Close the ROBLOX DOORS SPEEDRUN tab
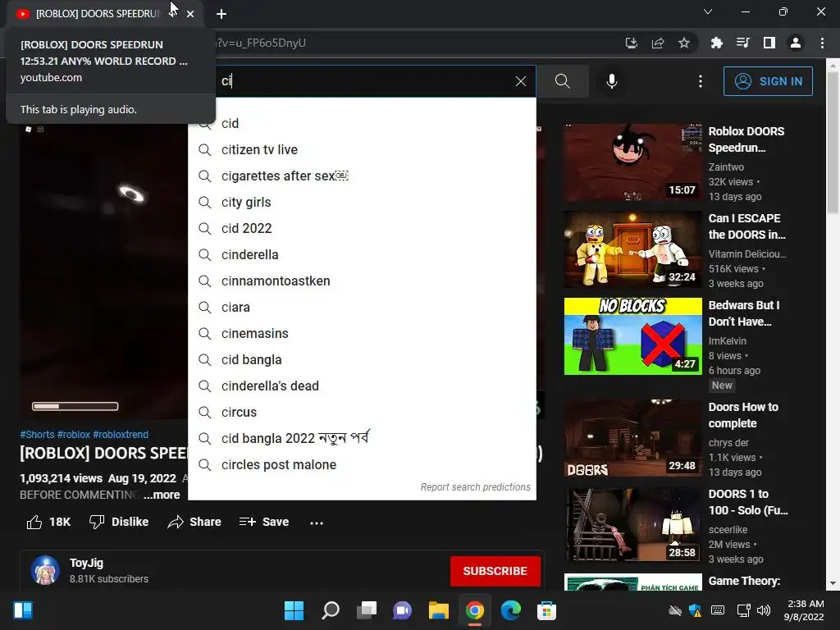Image resolution: width=840 pixels, height=630 pixels. coord(190,14)
